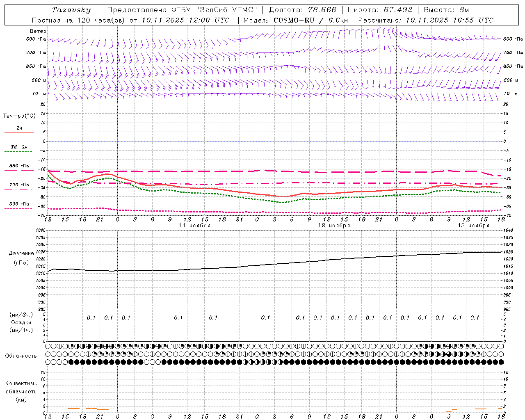This screenshot has width=525, height=420.
Task: Click the Осадки precipitation label
Action: [x=21, y=322]
